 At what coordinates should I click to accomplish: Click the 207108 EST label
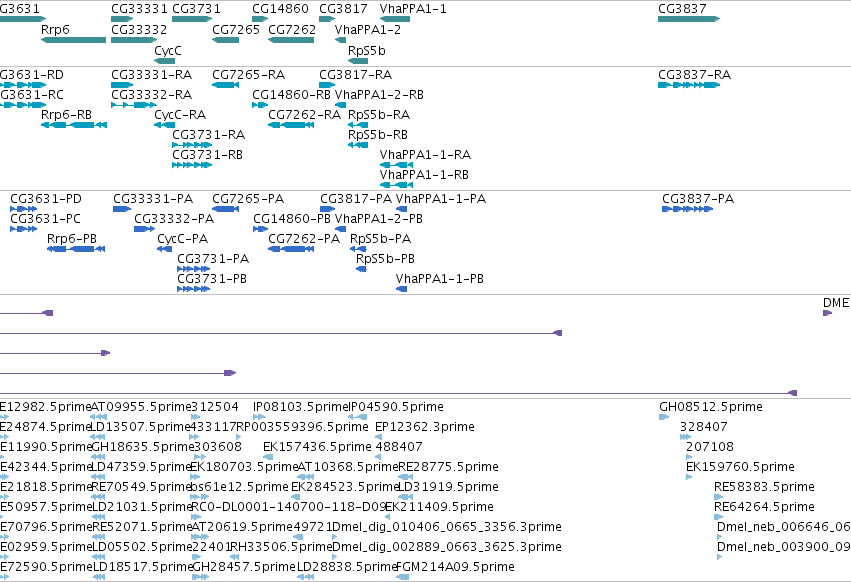(710, 447)
